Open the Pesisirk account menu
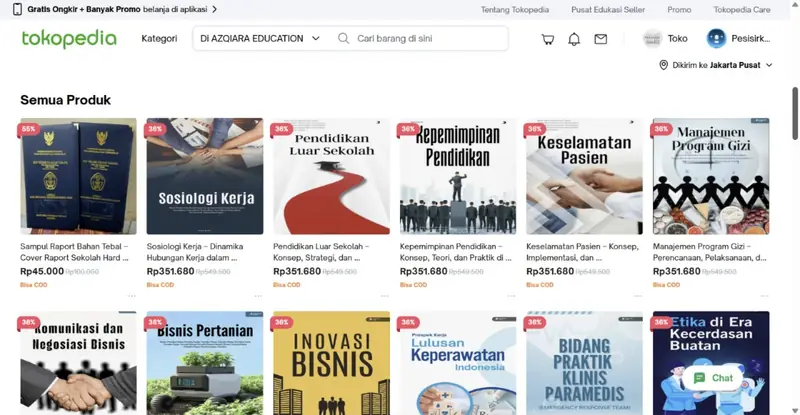 point(751,38)
